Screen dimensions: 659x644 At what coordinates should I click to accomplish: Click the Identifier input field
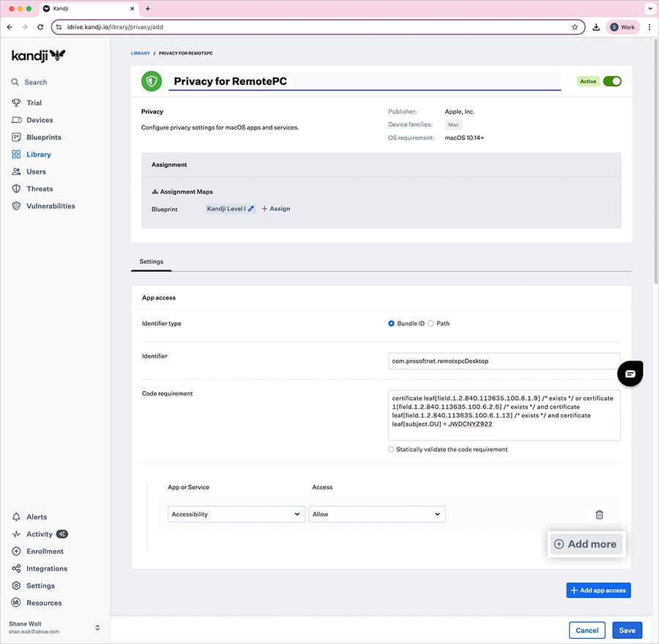tap(504, 361)
